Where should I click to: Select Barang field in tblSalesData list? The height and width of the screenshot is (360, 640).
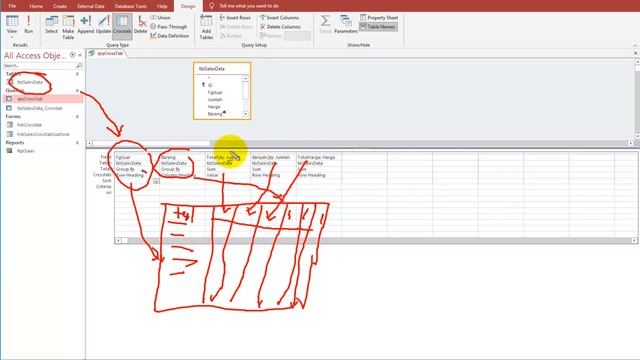pos(215,114)
